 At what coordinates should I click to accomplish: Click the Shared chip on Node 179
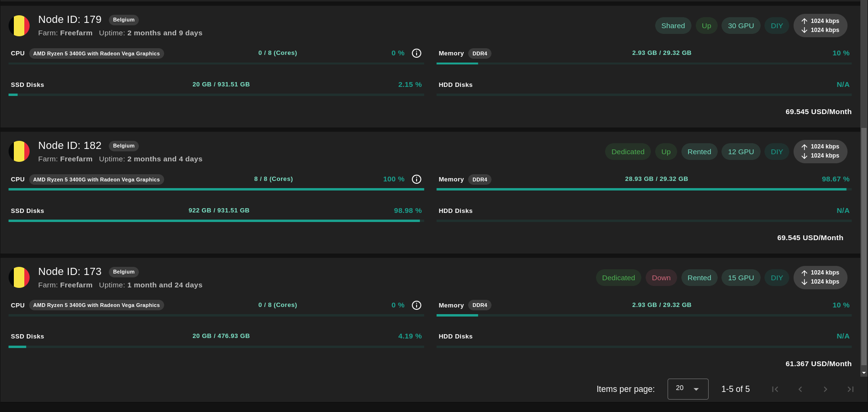[673, 26]
